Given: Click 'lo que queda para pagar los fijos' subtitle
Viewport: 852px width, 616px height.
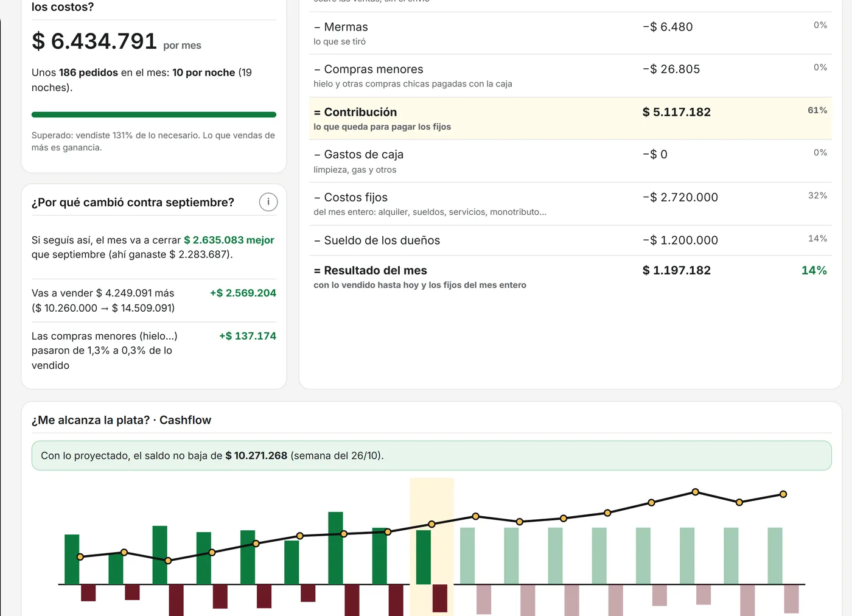Looking at the screenshot, I should (382, 127).
